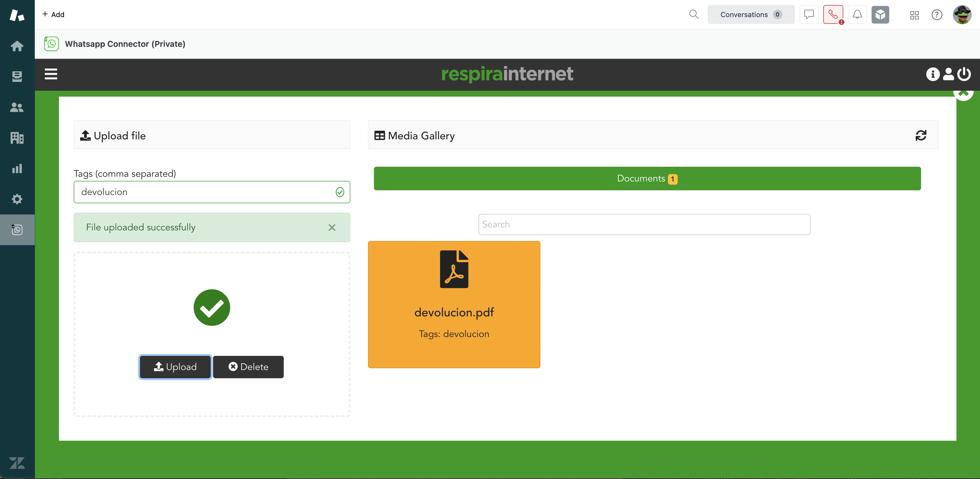980x479 pixels.
Task: Open the Zendesk products grid icon
Action: 915,15
